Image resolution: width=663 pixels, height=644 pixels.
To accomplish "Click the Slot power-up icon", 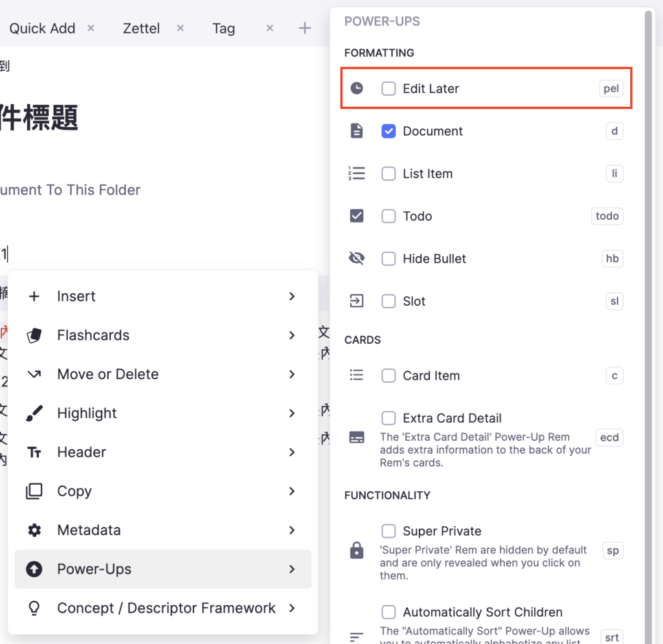I will click(357, 301).
